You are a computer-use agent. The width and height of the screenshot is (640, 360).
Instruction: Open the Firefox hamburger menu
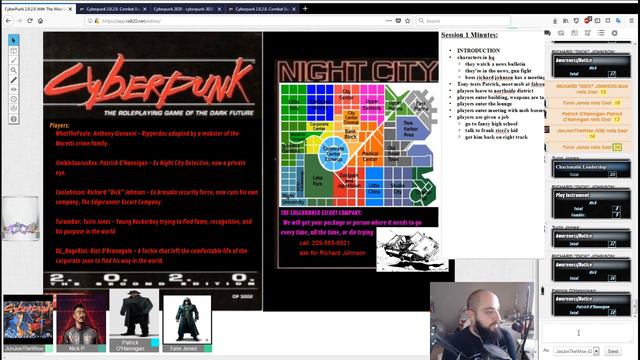[631, 21]
